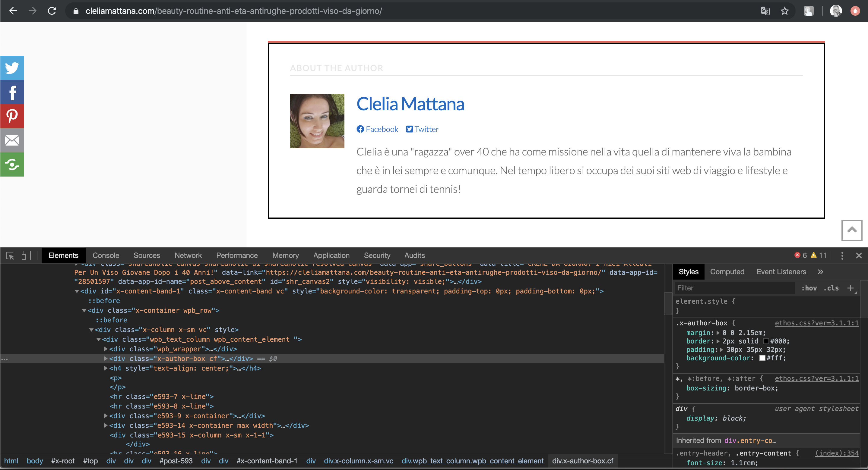
Task: Select #x-content-band-1 in breadcrumb bar
Action: coord(267,461)
